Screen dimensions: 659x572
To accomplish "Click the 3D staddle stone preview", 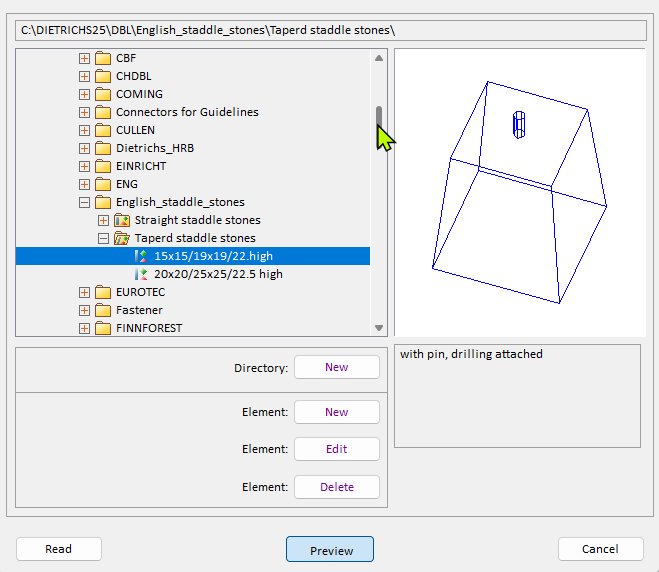I will click(518, 190).
